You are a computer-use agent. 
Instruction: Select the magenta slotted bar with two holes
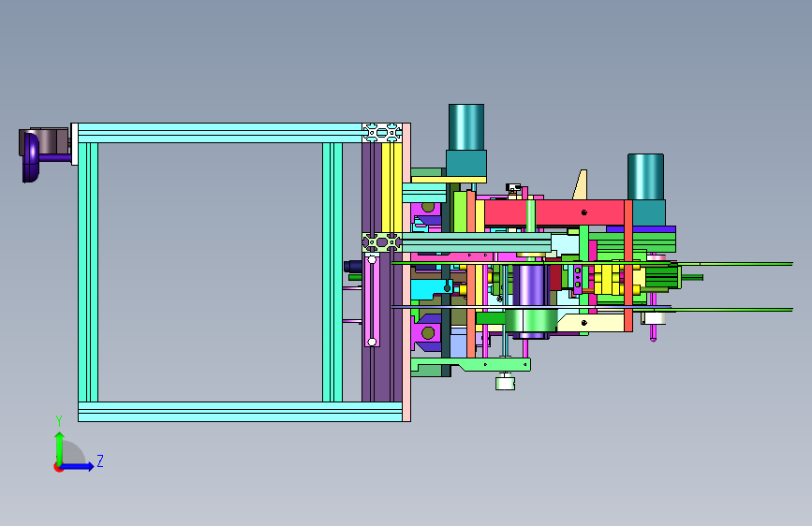tap(372, 300)
